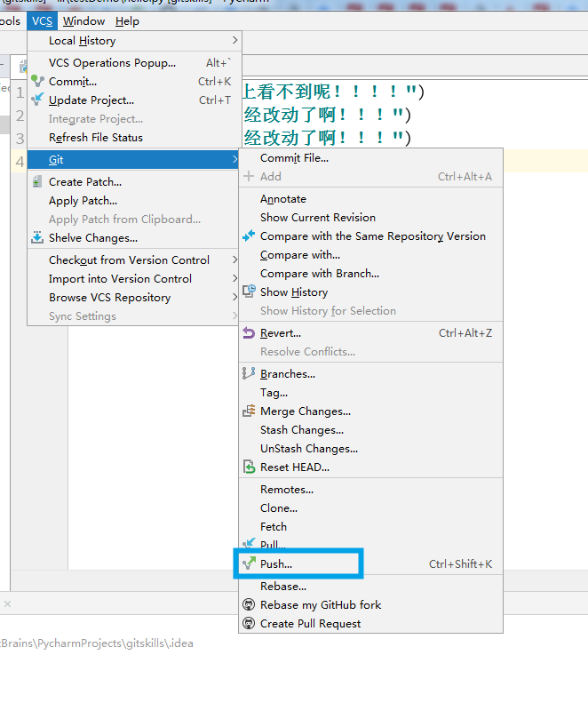Screen dimensions: 588x711
Task: Choose Create Pull Request
Action: 370,623
